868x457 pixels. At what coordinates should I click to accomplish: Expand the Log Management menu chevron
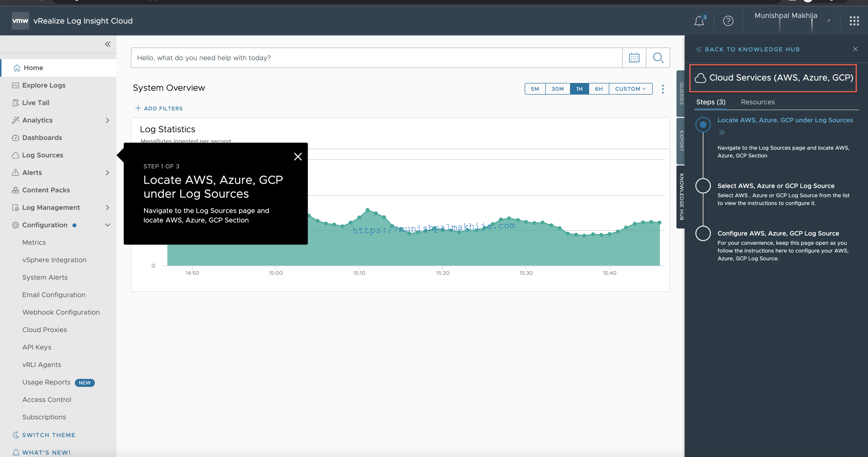click(107, 208)
